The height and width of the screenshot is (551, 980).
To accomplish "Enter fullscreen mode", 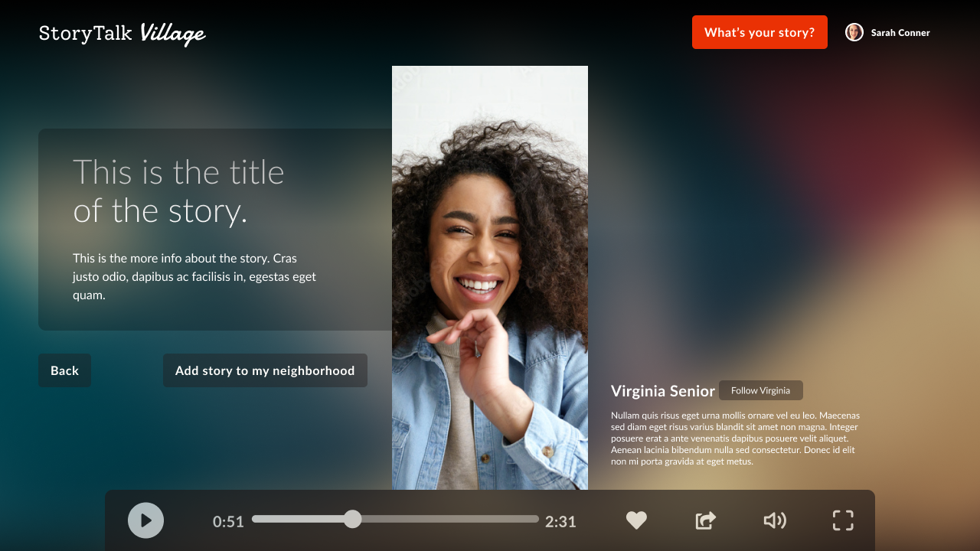I will click(842, 520).
